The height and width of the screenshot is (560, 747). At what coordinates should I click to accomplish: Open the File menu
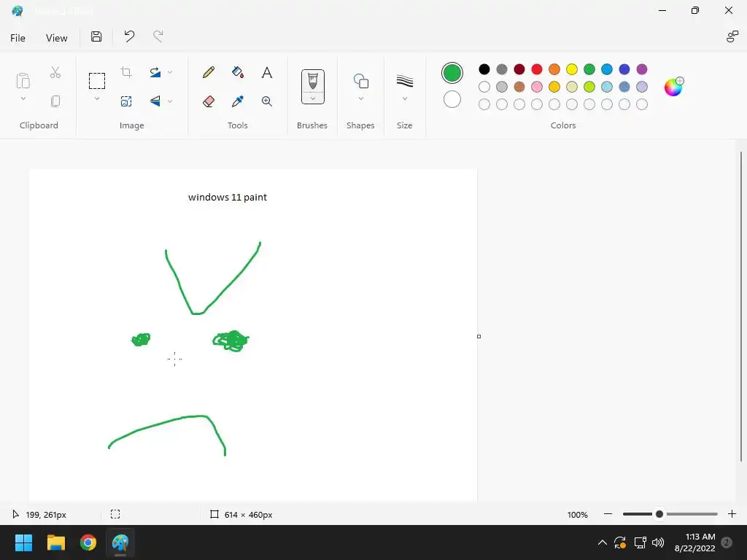[18, 38]
